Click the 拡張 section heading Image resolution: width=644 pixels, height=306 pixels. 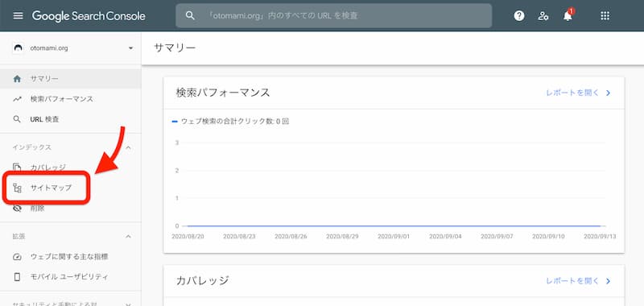pos(19,237)
